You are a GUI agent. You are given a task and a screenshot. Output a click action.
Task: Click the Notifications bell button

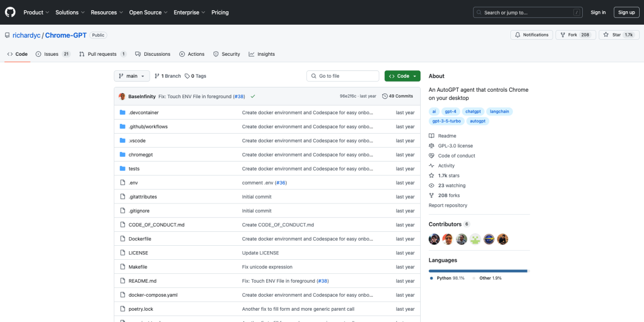click(531, 34)
